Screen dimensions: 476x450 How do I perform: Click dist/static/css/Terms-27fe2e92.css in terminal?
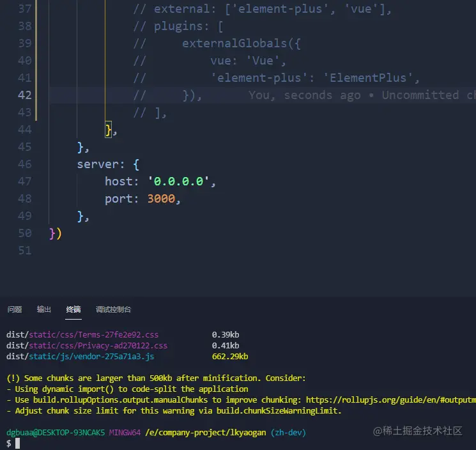coord(82,334)
